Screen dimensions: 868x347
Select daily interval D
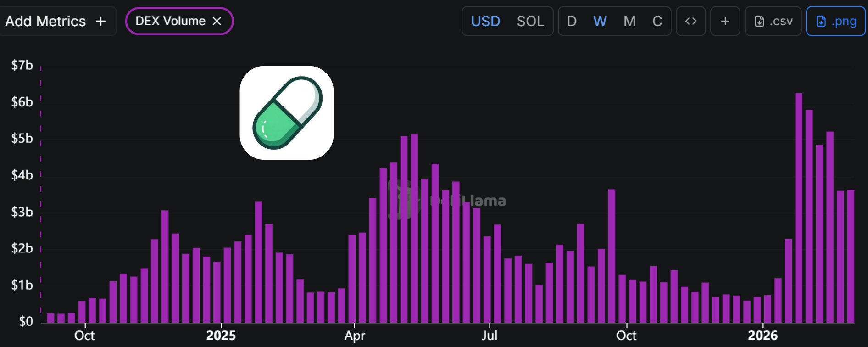(572, 21)
